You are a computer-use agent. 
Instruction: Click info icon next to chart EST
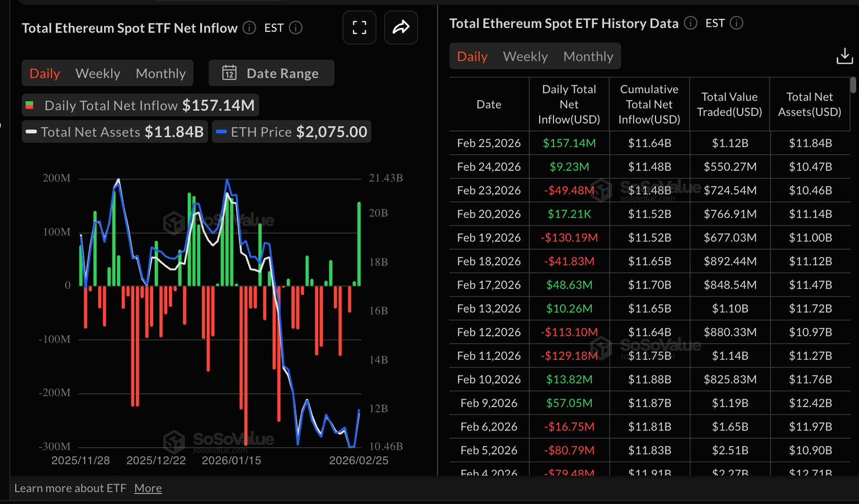pyautogui.click(x=296, y=28)
